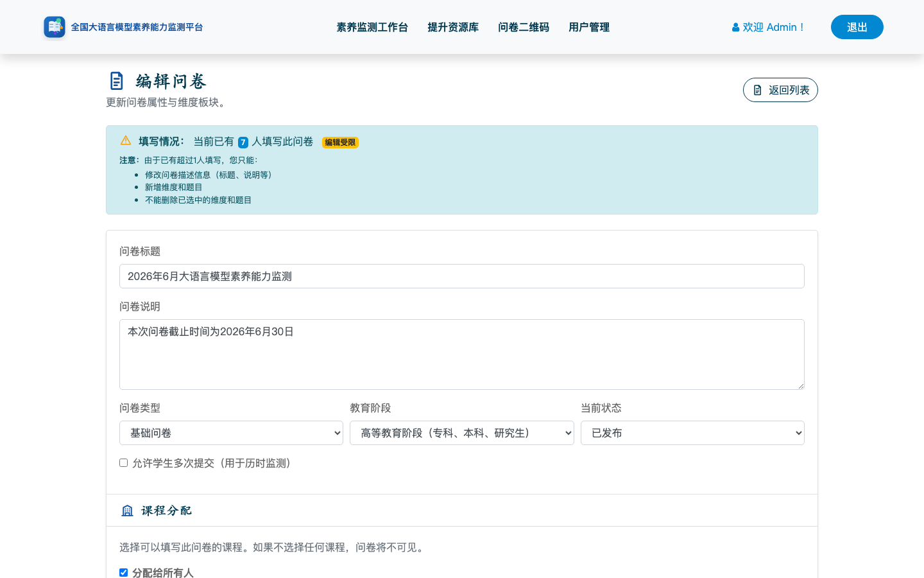Click the 课程分配 section heading
Screen dimensions: 924x578
pyautogui.click(x=166, y=511)
